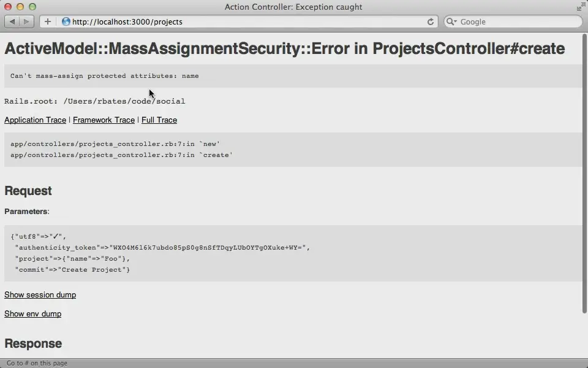The width and height of the screenshot is (588, 368).
Task: Expand the Show env dump link
Action: 32,313
